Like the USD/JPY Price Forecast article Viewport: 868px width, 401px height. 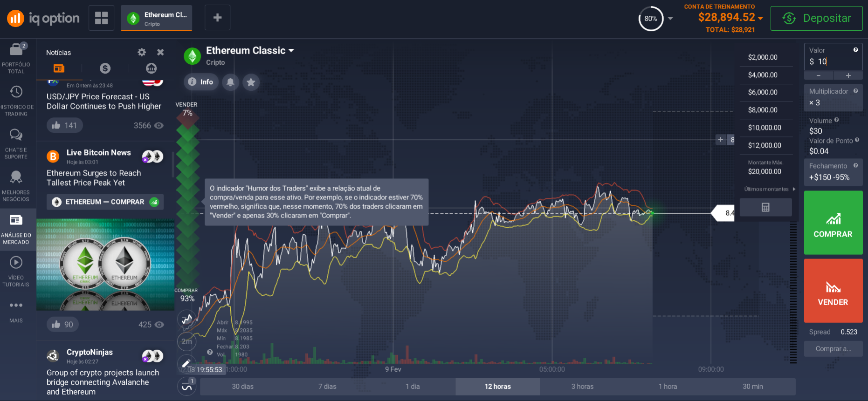tap(64, 125)
